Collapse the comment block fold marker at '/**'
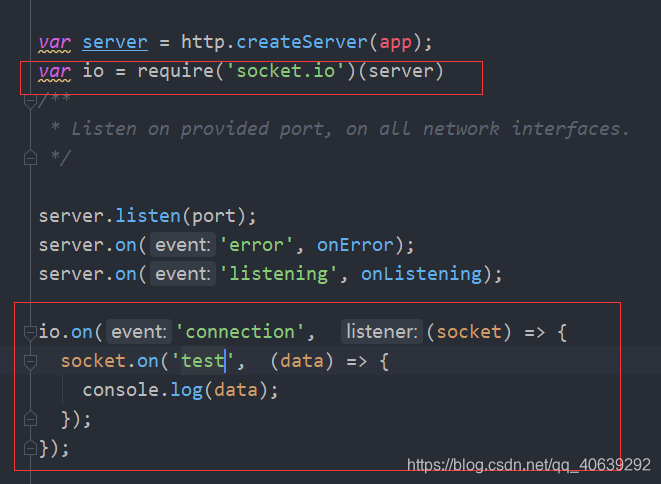The height and width of the screenshot is (484, 661). click(30, 101)
